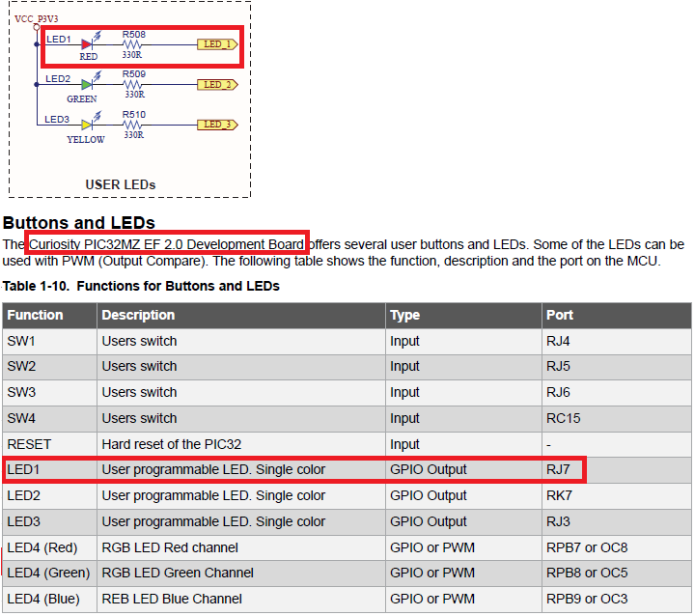Click the RESET row function cell
This screenshot has width=695, height=616.
click(x=29, y=444)
